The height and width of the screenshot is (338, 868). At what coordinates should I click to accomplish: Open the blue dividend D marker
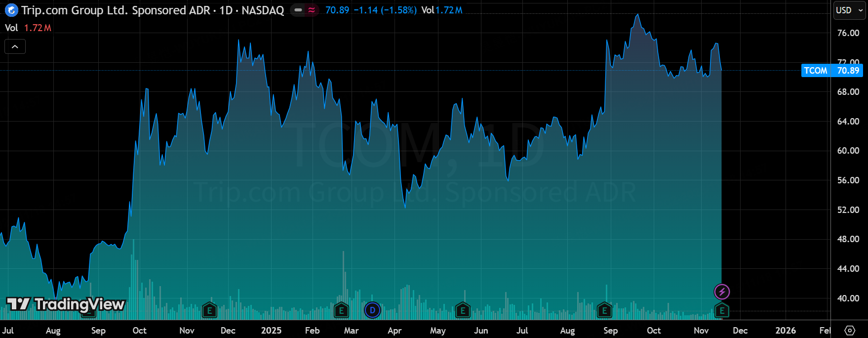pos(372,310)
